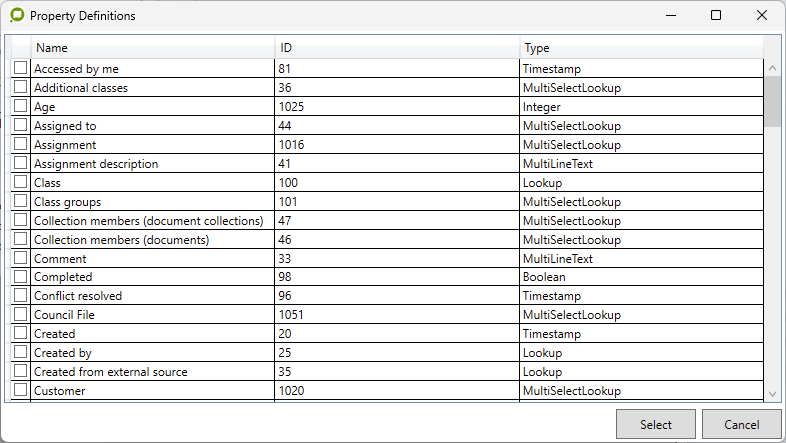Click the scrollbar down arrow
Viewport: 786px width, 443px height.
click(773, 395)
